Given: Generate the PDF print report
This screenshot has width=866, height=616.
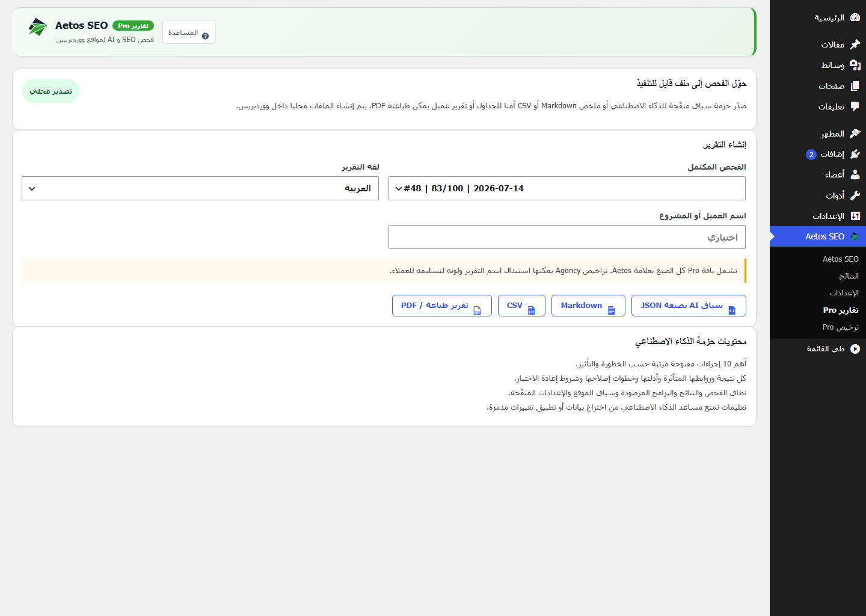Looking at the screenshot, I should pyautogui.click(x=442, y=306).
